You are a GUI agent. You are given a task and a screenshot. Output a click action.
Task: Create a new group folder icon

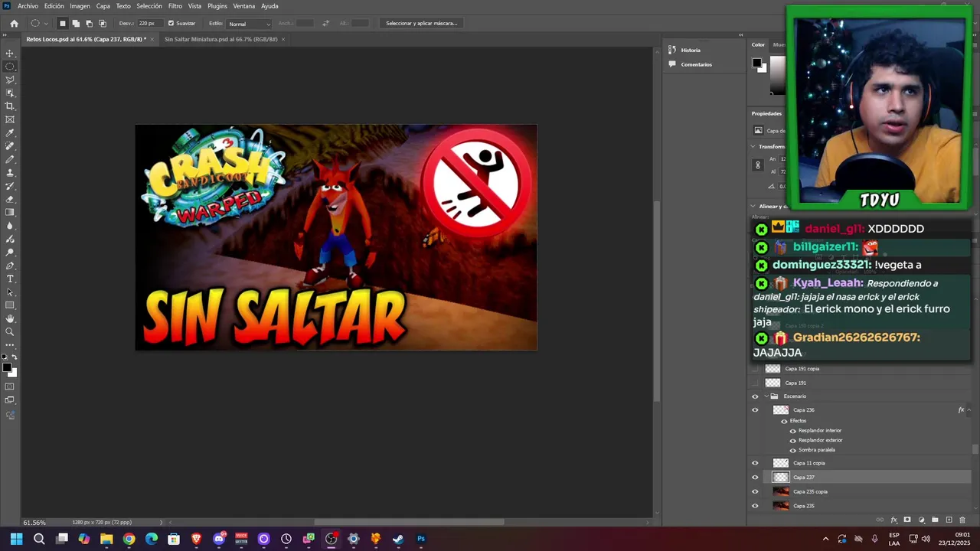coord(935,520)
